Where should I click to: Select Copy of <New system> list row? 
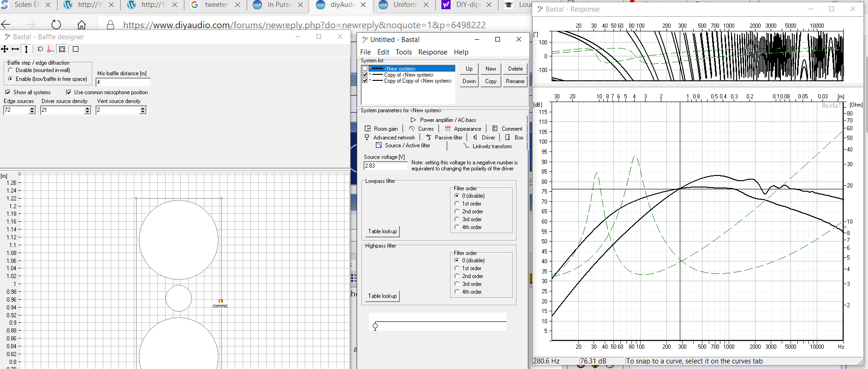412,75
